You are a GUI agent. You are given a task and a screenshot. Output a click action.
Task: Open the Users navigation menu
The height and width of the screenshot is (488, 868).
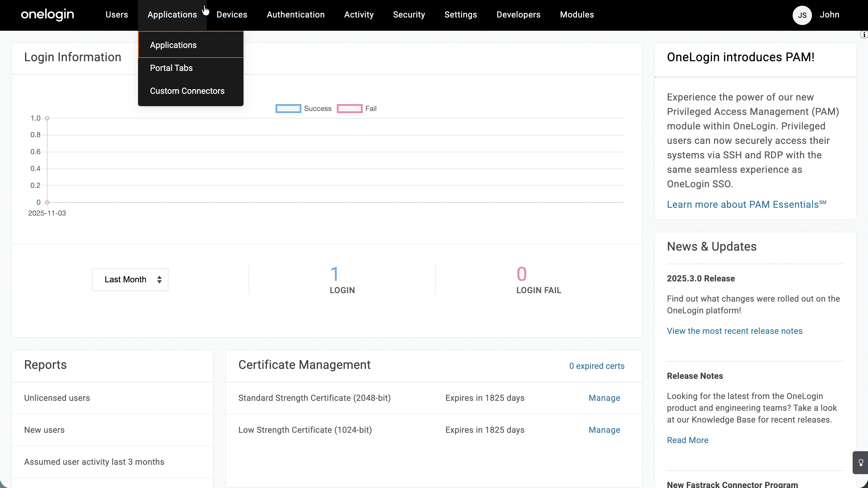[117, 14]
